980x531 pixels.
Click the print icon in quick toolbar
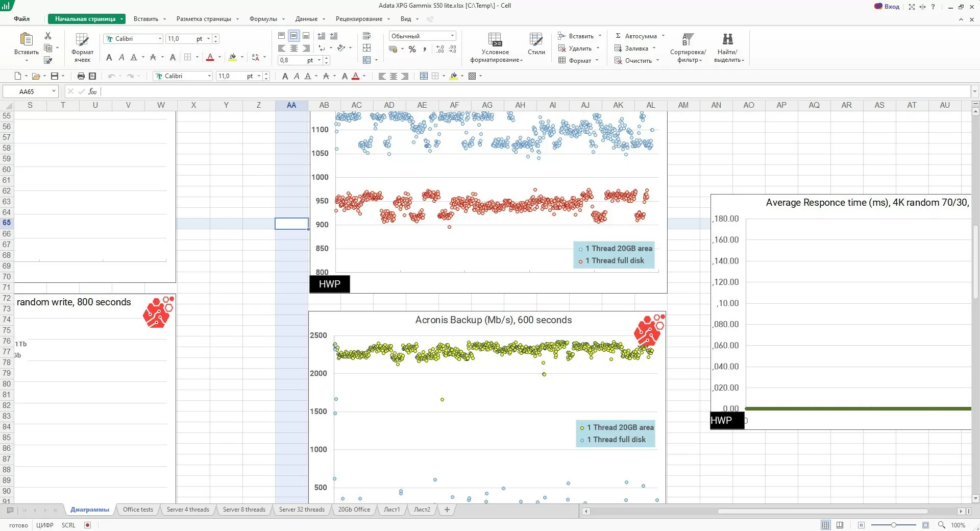point(81,76)
